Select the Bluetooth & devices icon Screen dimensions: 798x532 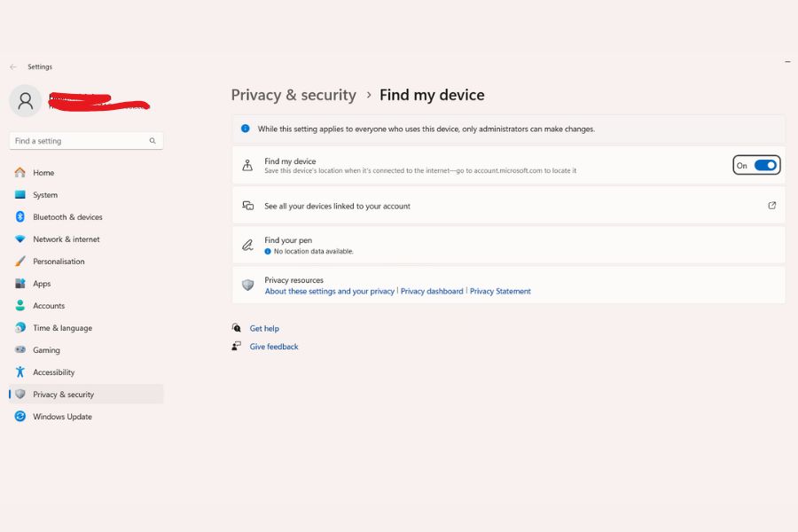(x=20, y=217)
